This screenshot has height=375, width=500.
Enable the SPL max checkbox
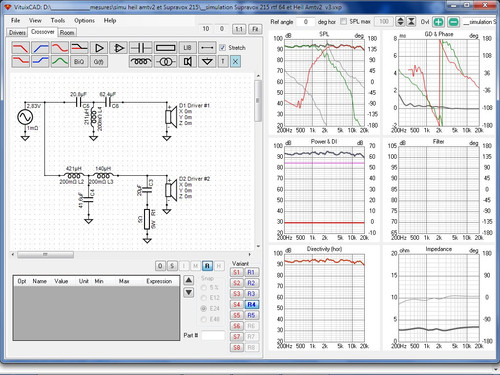coord(343,22)
